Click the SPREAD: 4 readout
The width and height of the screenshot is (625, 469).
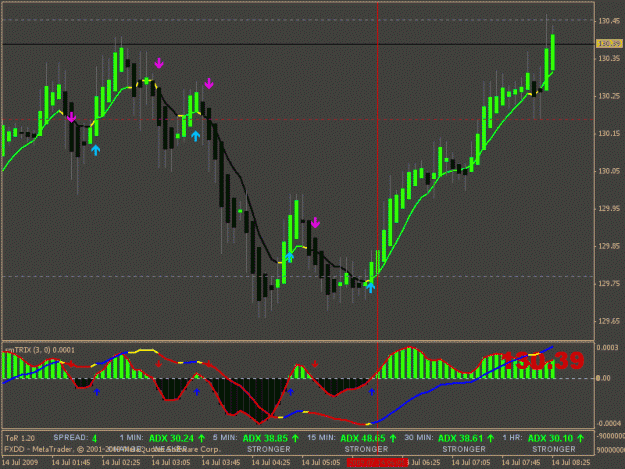click(x=75, y=438)
